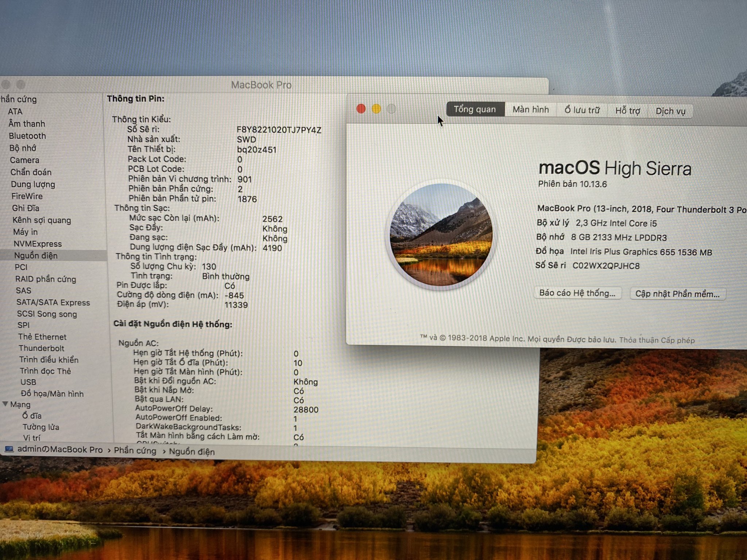
Task: Click the computer icon in the path bar
Action: pos(9,449)
